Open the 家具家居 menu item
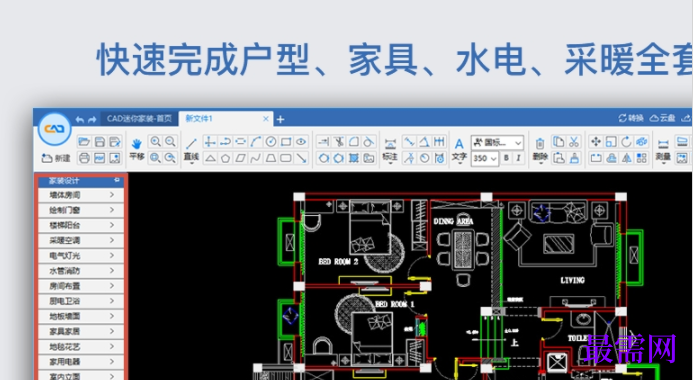695x380 pixels. click(x=81, y=331)
